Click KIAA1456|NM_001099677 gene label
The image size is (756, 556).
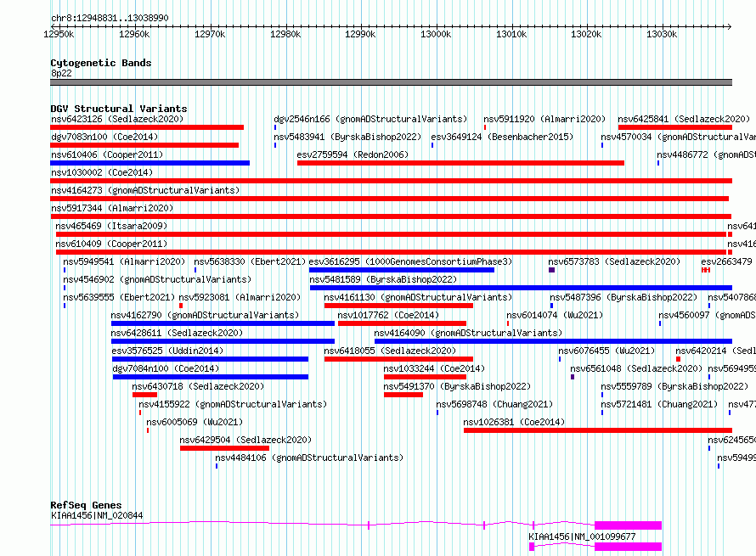point(582,536)
